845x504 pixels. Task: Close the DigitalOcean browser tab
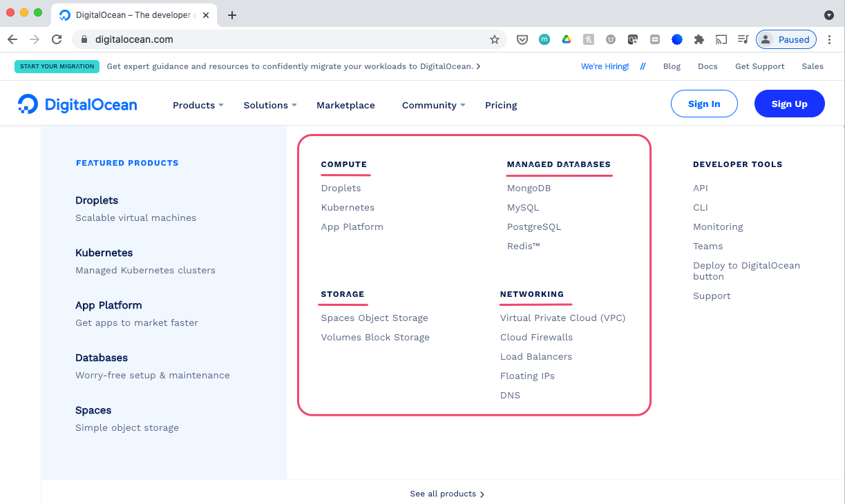[x=206, y=14]
